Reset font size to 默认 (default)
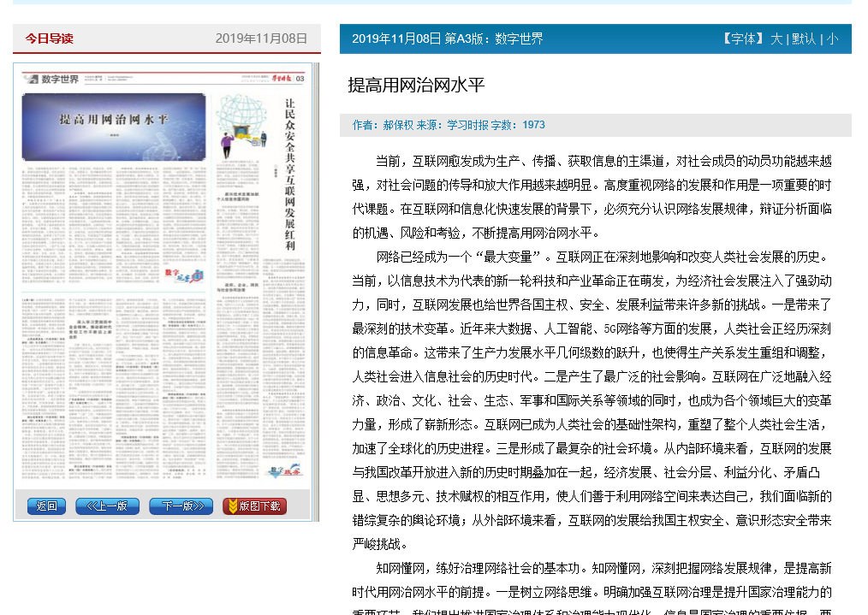The width and height of the screenshot is (868, 615). 803,38
